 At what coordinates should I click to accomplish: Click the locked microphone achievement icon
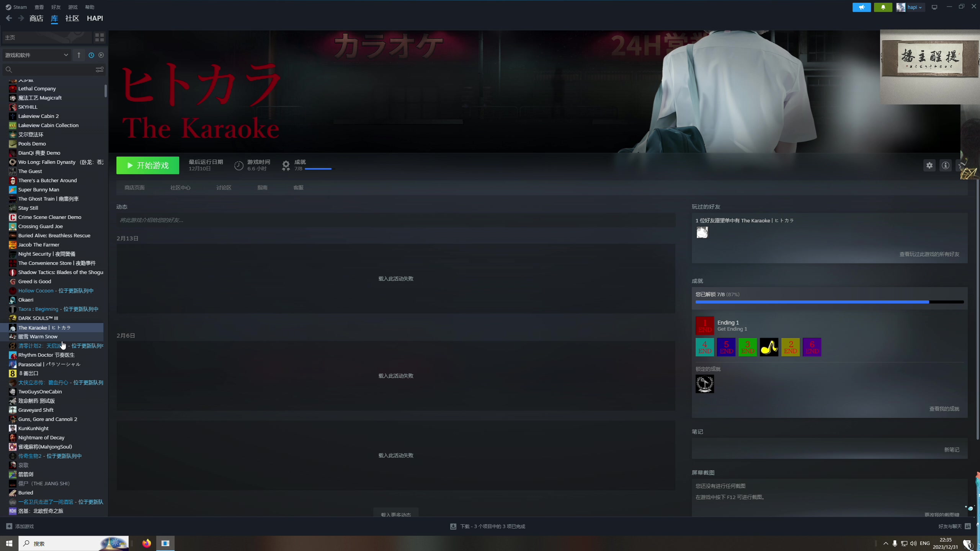point(704,384)
